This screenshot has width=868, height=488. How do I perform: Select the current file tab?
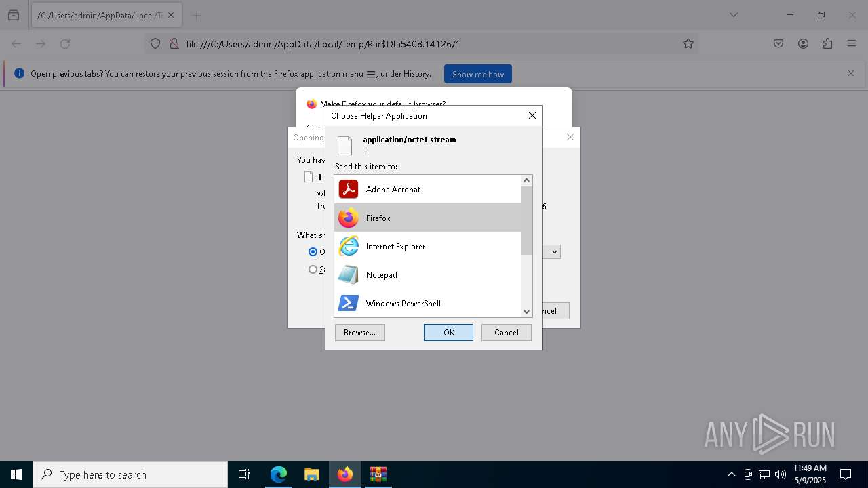(106, 15)
